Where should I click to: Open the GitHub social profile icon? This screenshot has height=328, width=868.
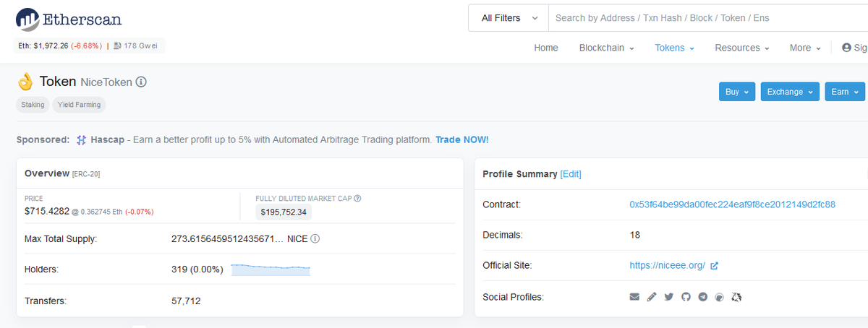pyautogui.click(x=686, y=297)
